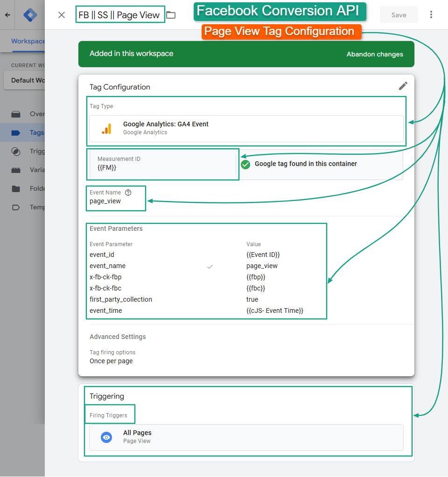Click the Folders icon in sidebar

click(16, 189)
